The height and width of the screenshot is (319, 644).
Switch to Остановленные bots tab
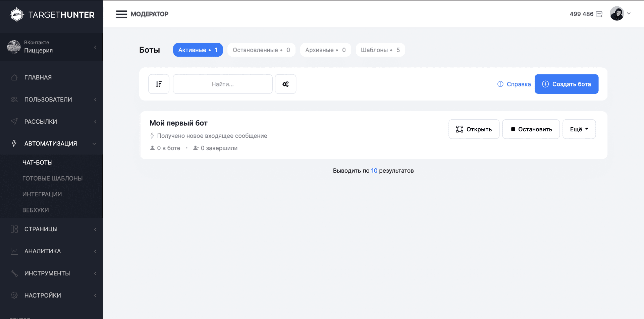[261, 50]
